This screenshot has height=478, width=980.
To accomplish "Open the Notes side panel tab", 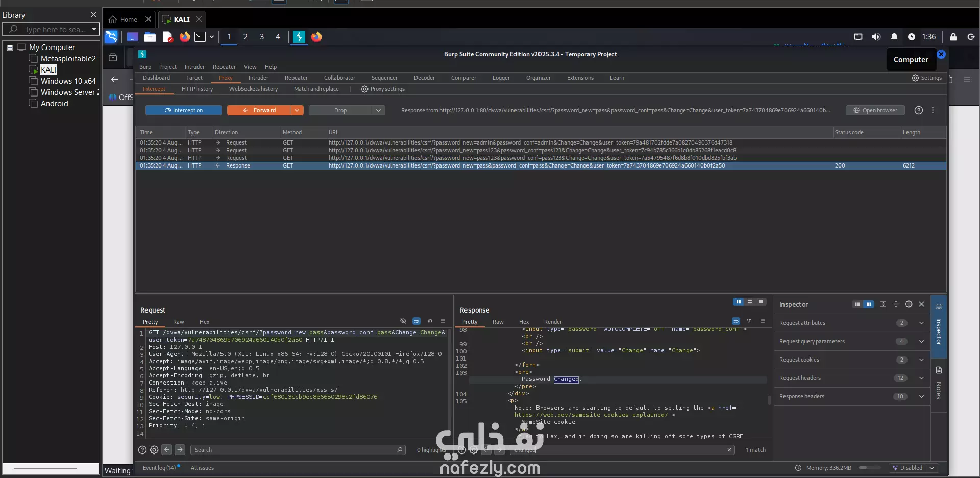I will coord(939,383).
